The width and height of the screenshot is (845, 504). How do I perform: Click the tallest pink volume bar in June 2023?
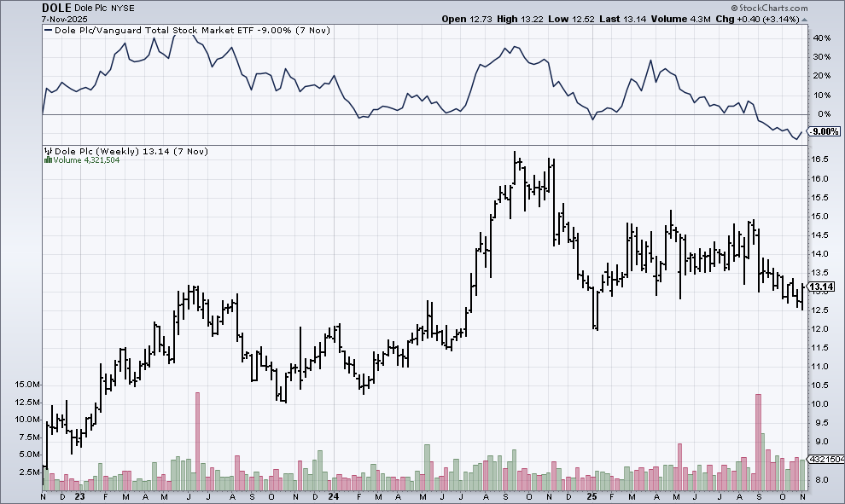pyautogui.click(x=197, y=440)
